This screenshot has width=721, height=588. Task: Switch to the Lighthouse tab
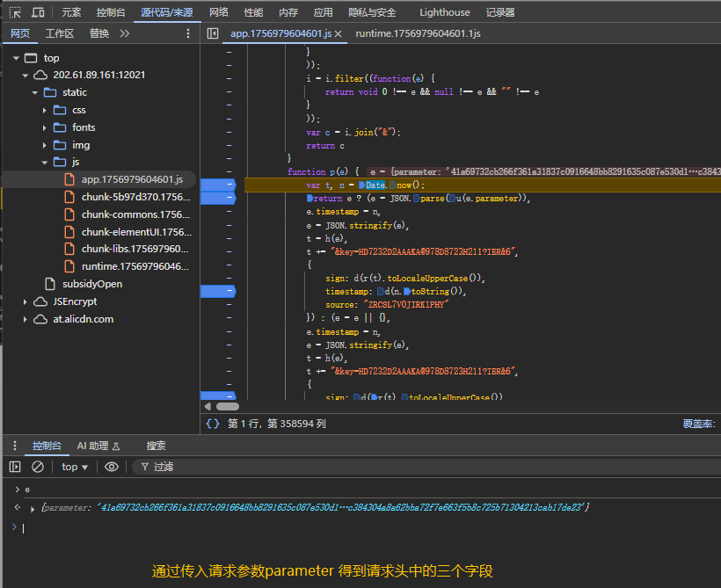pyautogui.click(x=444, y=12)
